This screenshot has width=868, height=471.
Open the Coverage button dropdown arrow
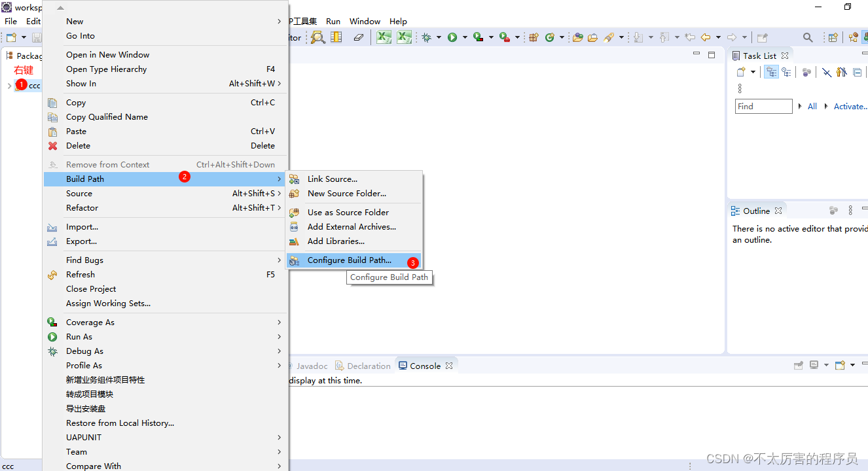point(491,37)
